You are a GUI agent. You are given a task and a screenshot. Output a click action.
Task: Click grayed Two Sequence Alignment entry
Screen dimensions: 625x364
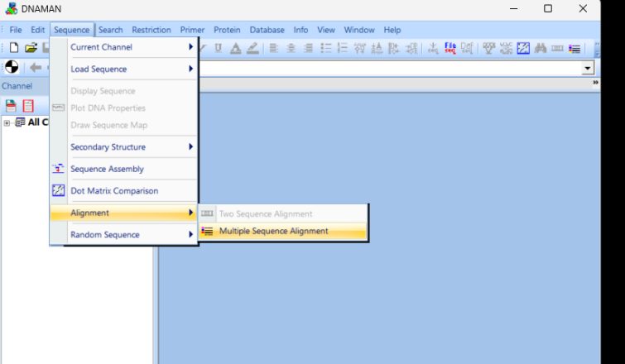point(282,214)
